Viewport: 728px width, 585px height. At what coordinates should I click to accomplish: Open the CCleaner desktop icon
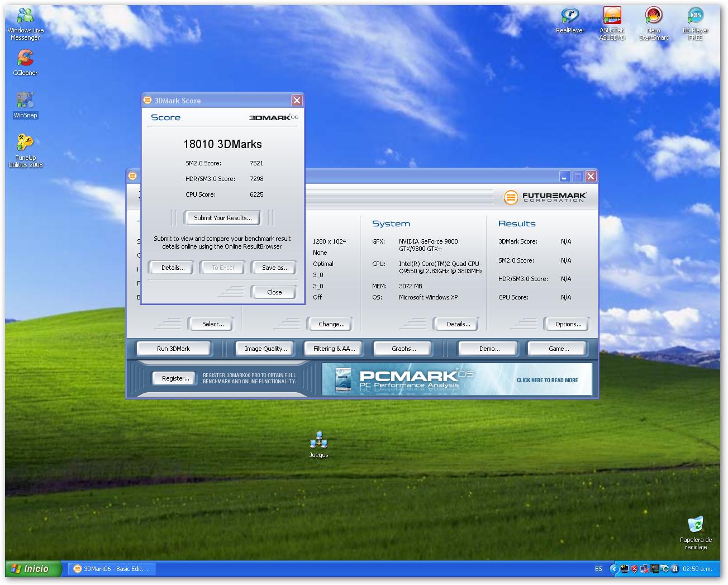pos(25,59)
